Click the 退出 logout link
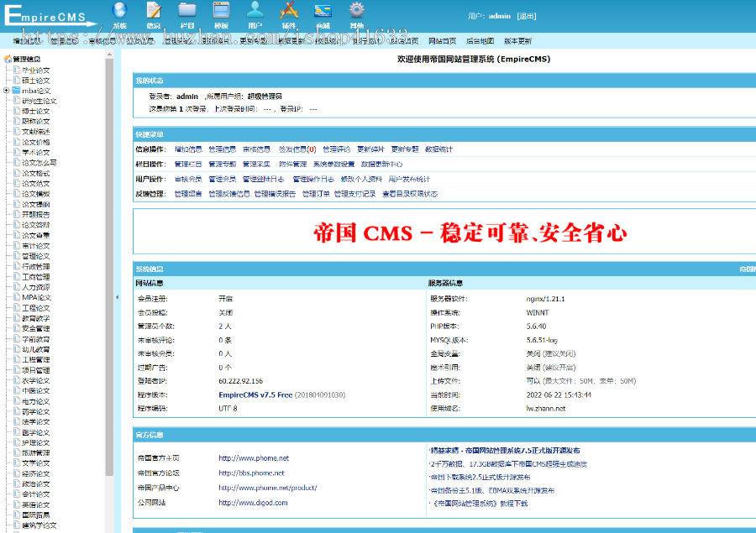Viewport: 756px width, 533px height. (x=527, y=17)
